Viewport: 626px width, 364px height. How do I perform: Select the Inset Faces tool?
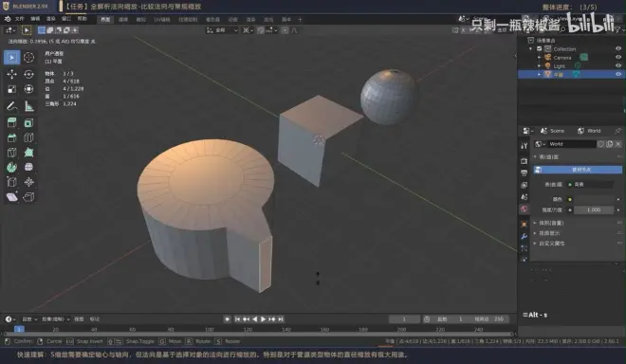(x=28, y=123)
